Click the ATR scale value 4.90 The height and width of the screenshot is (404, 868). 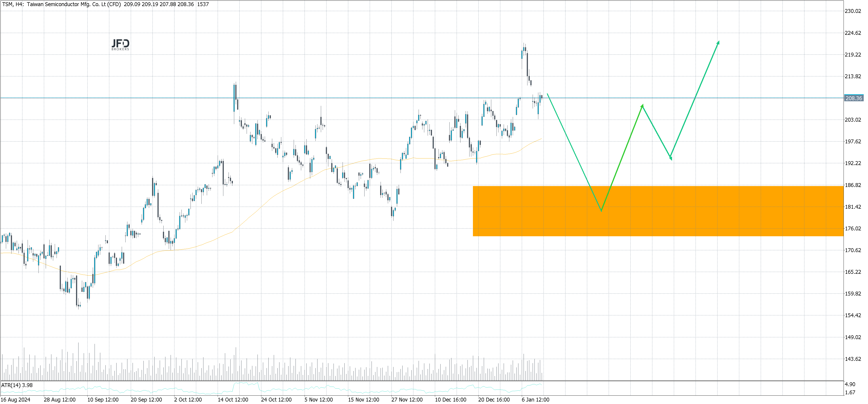pos(850,385)
